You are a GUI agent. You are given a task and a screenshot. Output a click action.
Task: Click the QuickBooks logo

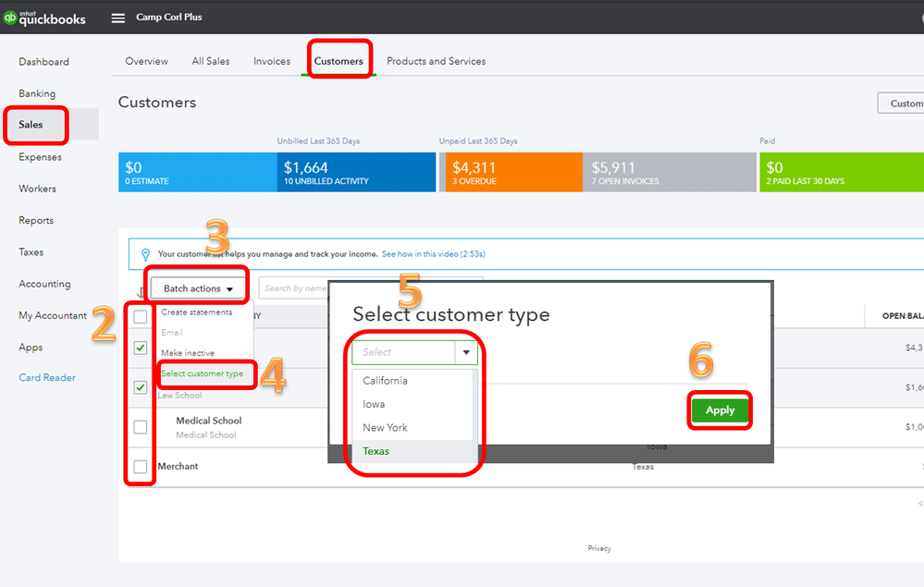(x=44, y=18)
